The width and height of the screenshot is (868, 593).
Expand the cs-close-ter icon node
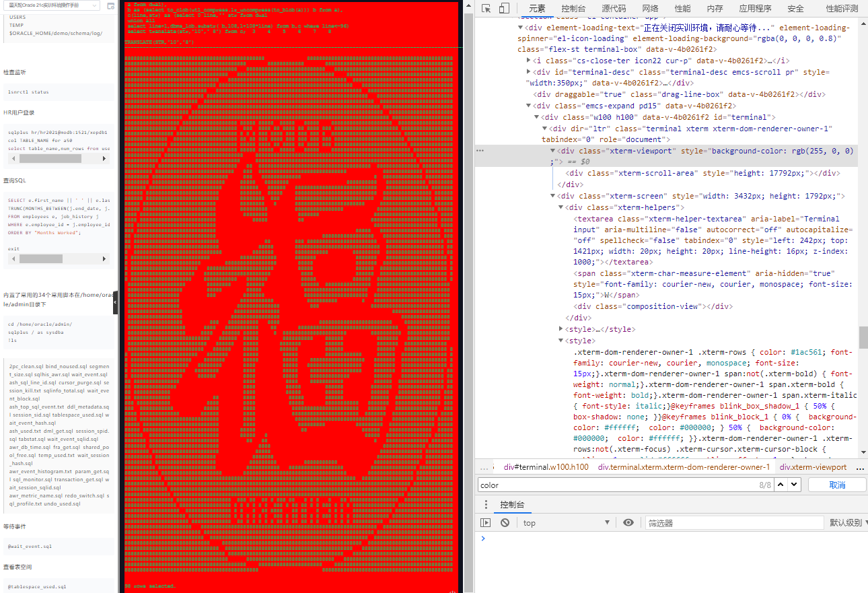[x=528, y=61]
